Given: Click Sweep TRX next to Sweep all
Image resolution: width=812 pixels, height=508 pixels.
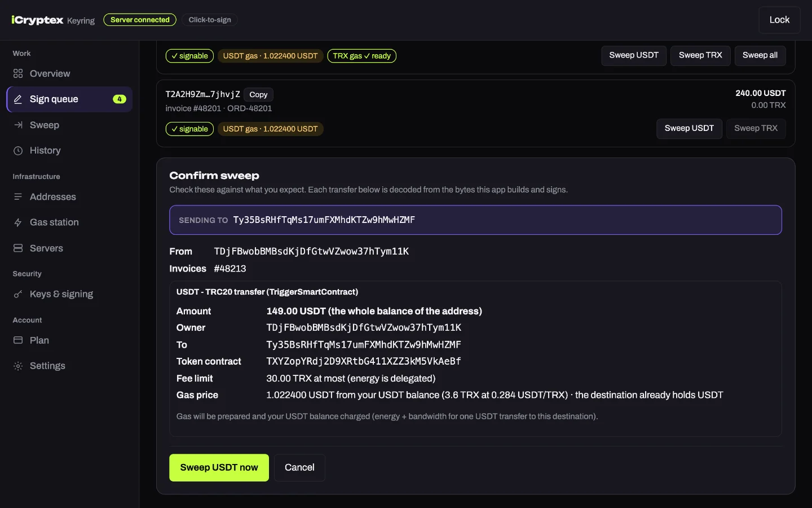Looking at the screenshot, I should pos(700,55).
